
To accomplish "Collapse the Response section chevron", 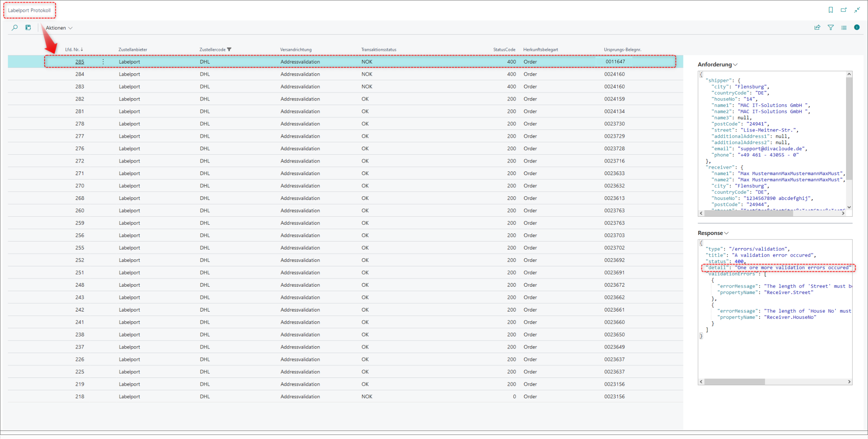I will [727, 233].
